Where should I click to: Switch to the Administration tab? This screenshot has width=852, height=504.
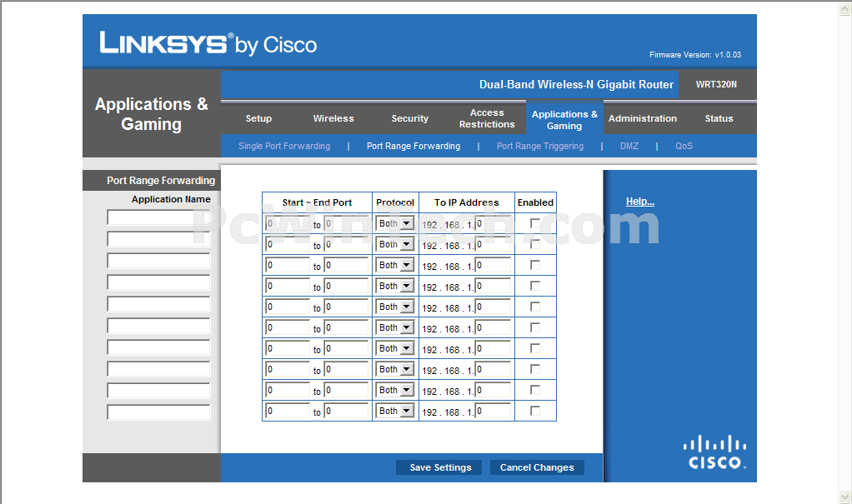tap(643, 118)
